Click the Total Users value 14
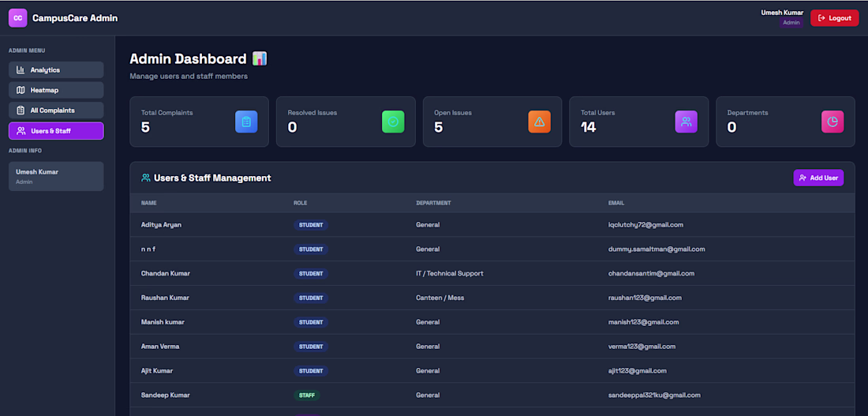 tap(589, 127)
